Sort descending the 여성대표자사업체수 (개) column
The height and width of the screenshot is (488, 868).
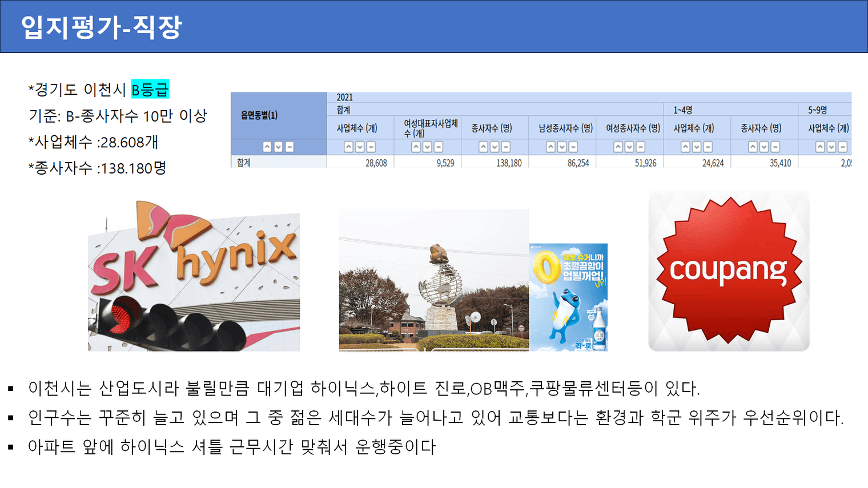coord(427,147)
